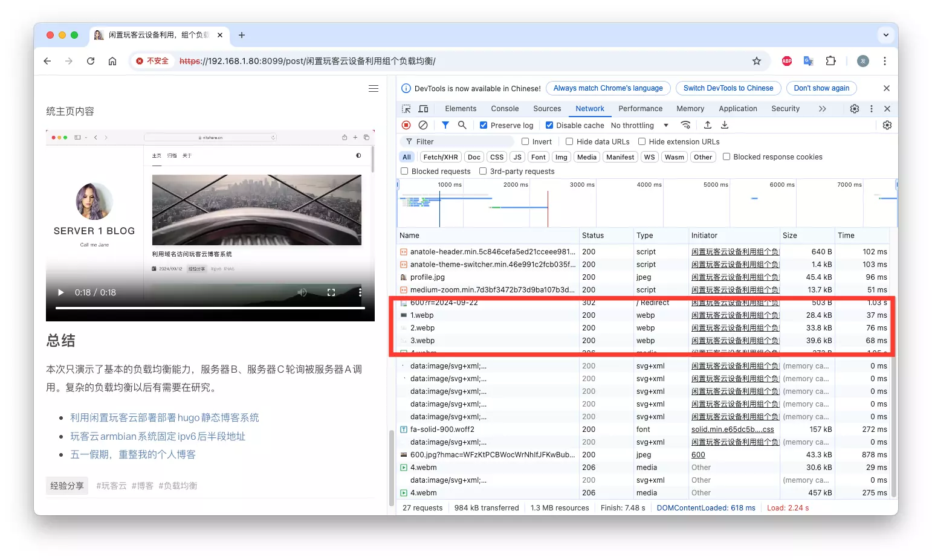Clear the network log
The image size is (932, 560).
click(x=423, y=125)
